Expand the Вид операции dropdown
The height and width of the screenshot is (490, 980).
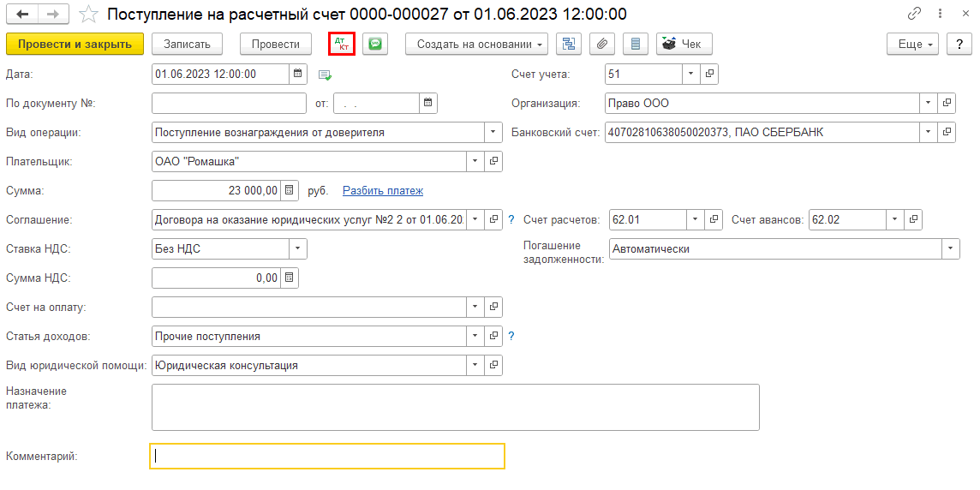[x=493, y=133]
